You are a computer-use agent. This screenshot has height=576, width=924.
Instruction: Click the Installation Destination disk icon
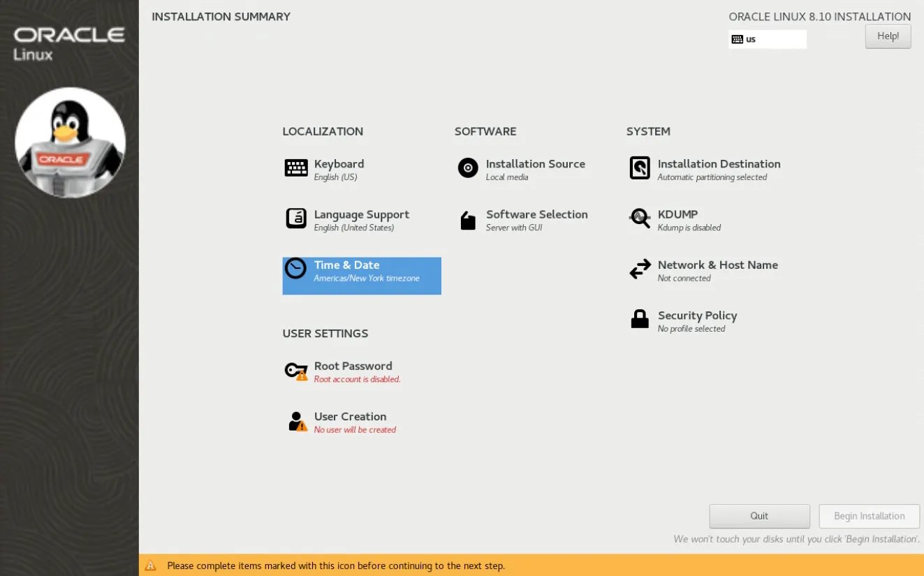(x=640, y=168)
